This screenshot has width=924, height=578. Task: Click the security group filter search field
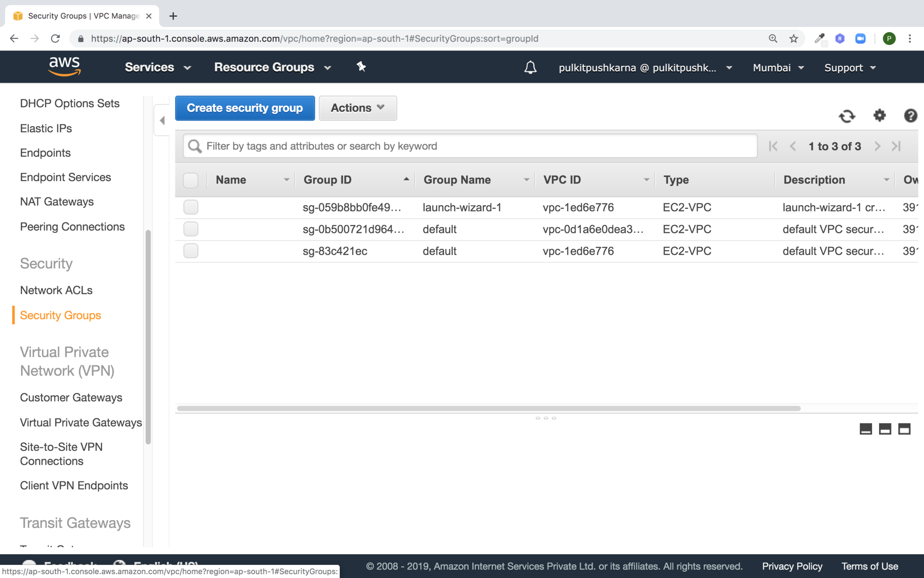(470, 146)
